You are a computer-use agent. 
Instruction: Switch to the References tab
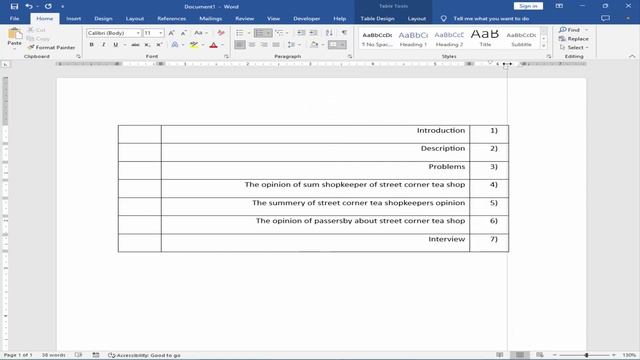(171, 18)
